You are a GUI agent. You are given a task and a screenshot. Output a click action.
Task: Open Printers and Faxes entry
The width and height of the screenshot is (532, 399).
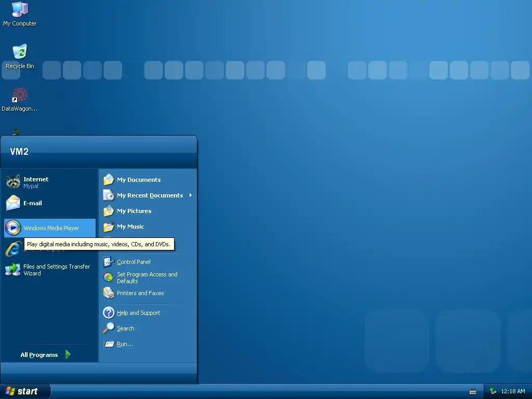click(x=148, y=293)
